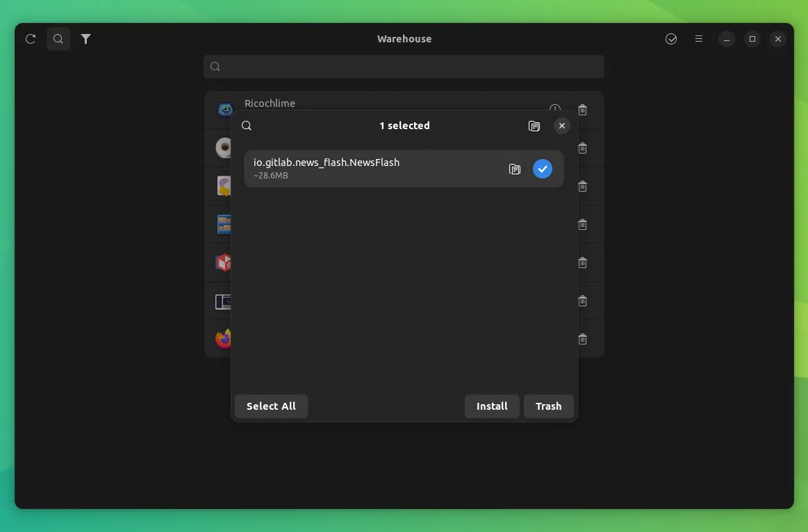Screen dimensions: 808x532
Task: Click trash icon in Firefox row
Action: pyautogui.click(x=583, y=339)
